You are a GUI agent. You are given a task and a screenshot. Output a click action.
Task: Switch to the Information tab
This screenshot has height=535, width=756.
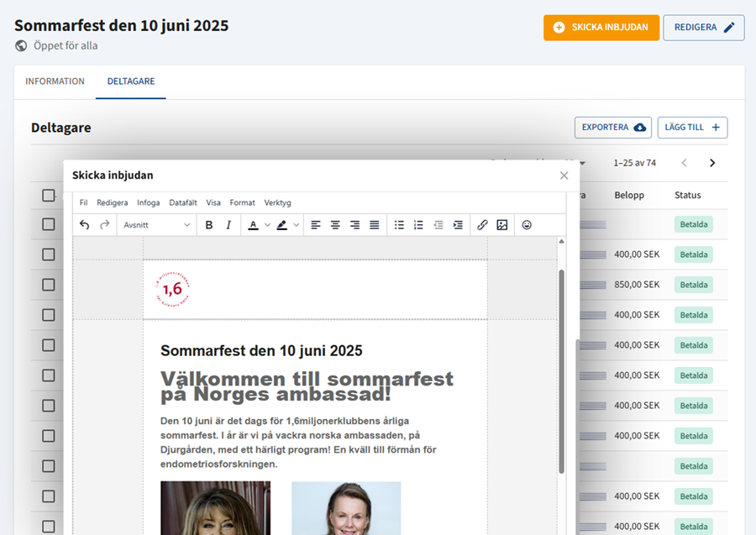[x=55, y=81]
